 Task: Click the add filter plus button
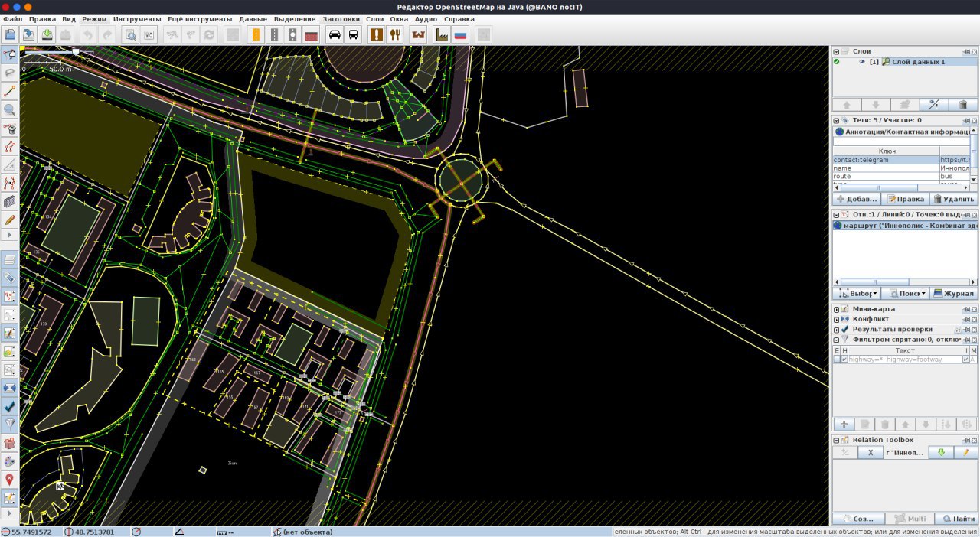coord(844,425)
